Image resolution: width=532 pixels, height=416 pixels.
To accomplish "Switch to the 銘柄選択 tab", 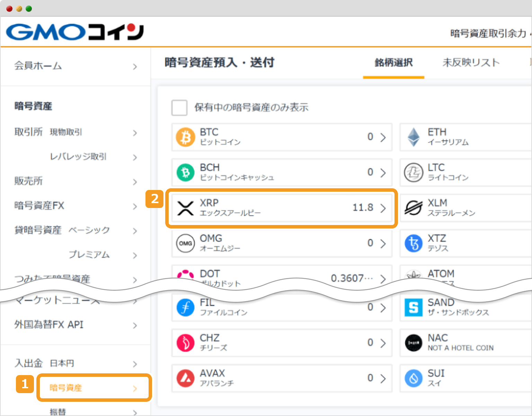I will [x=393, y=63].
